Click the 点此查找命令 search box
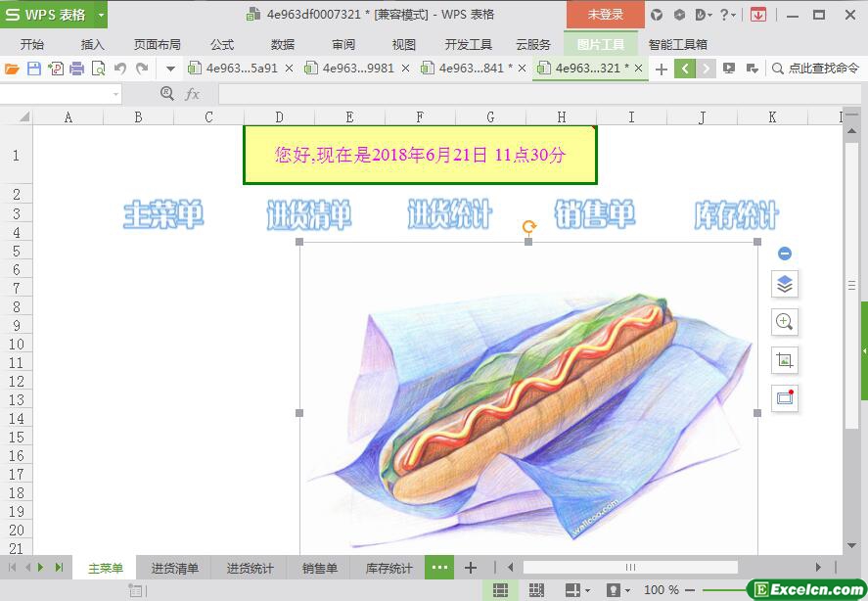Viewport: 868px width, 601px height. pos(816,69)
